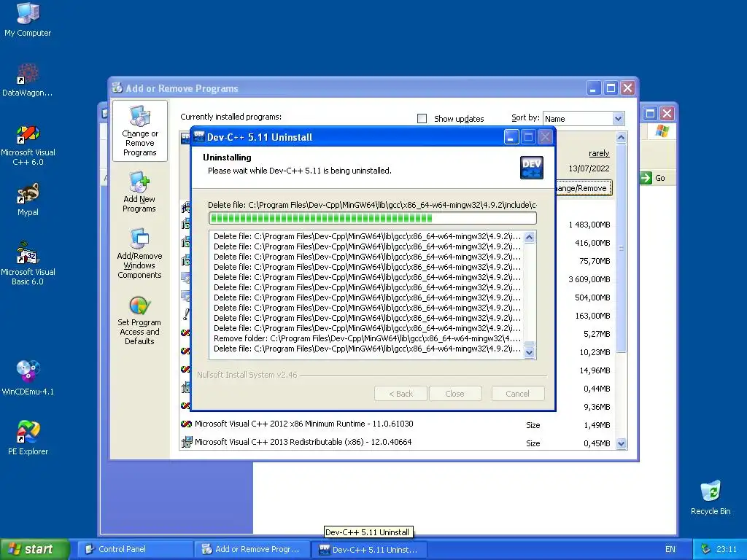Click the rarely link in programs list
Image resolution: width=747 pixels, height=560 pixels.
(599, 153)
